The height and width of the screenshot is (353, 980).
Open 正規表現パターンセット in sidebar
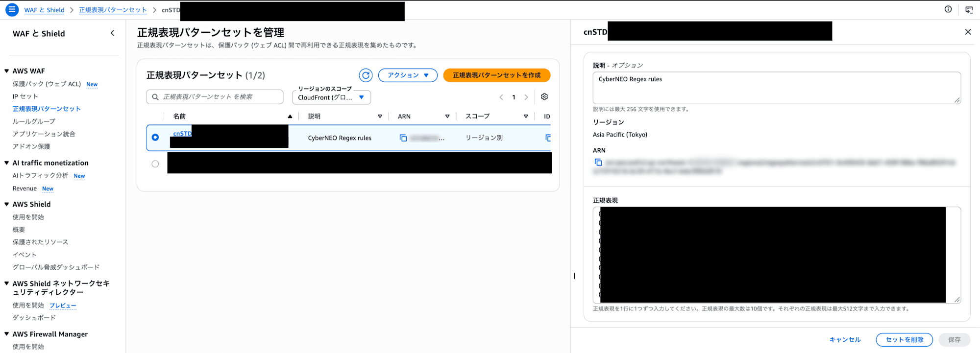click(x=47, y=109)
